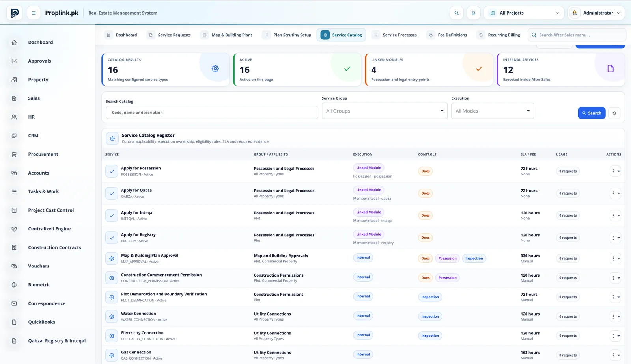This screenshot has height=364, width=631.
Task: Click the reset refresh icon beside Search
Action: click(614, 113)
